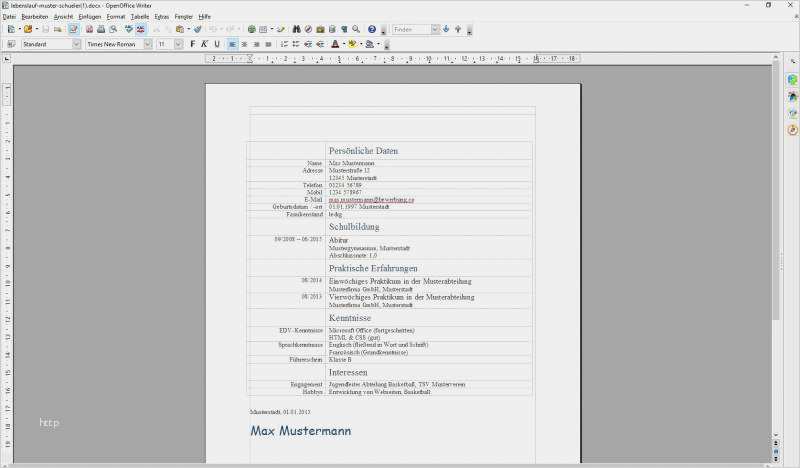The width and height of the screenshot is (800, 468).
Task: Expand the paragraph style dropdown showing Standard
Action: 76,44
